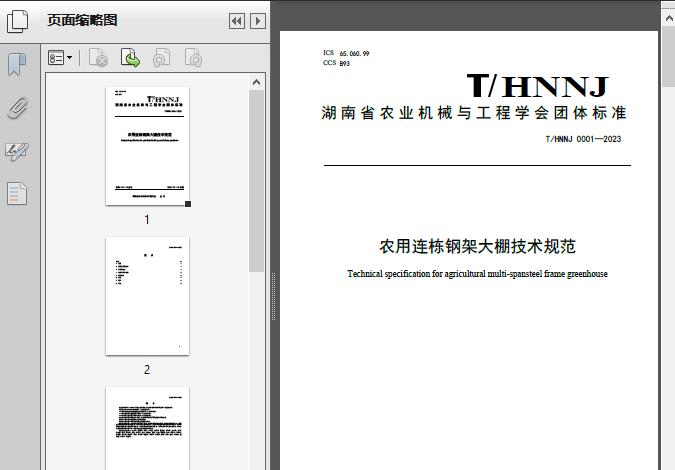
Task: Click the right-arrow expand panel button
Action: (258, 21)
